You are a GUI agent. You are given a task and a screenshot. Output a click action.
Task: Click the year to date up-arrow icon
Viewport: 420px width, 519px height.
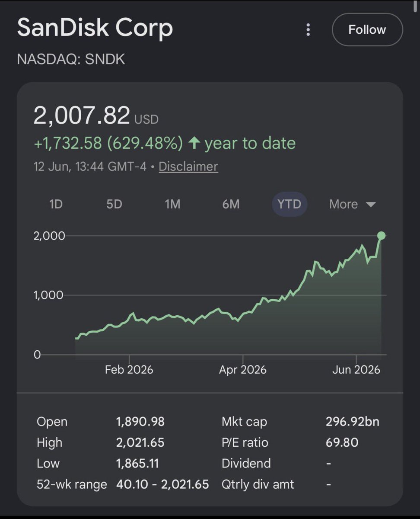194,143
